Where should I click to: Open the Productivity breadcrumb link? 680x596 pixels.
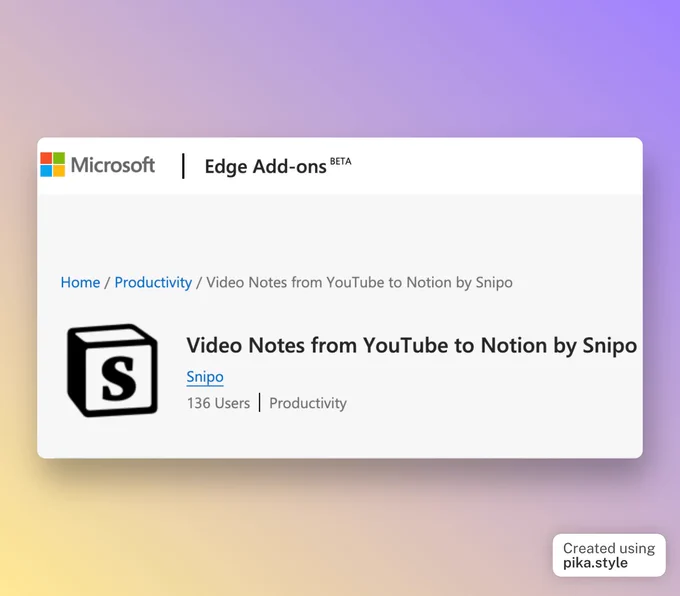point(153,282)
